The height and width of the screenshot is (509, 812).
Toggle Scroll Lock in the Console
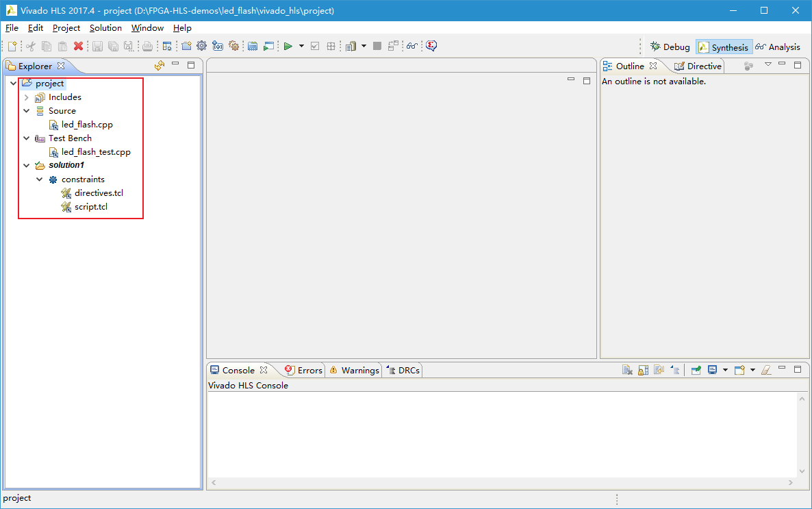coord(643,371)
